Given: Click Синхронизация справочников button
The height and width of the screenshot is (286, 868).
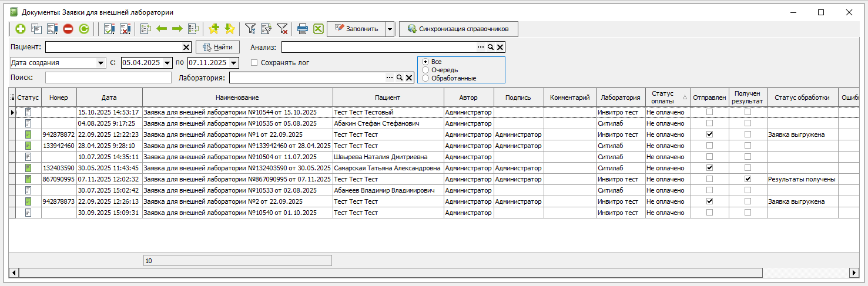Looking at the screenshot, I should coord(458,29).
